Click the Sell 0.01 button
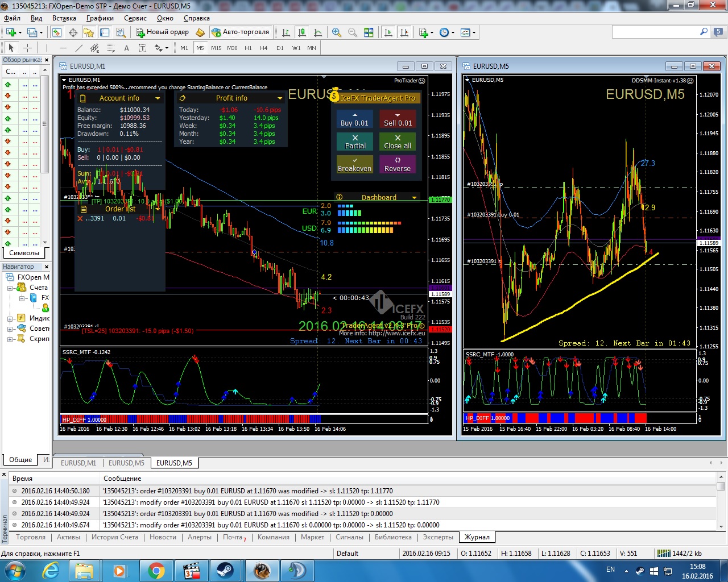The height and width of the screenshot is (582, 728). (x=398, y=119)
